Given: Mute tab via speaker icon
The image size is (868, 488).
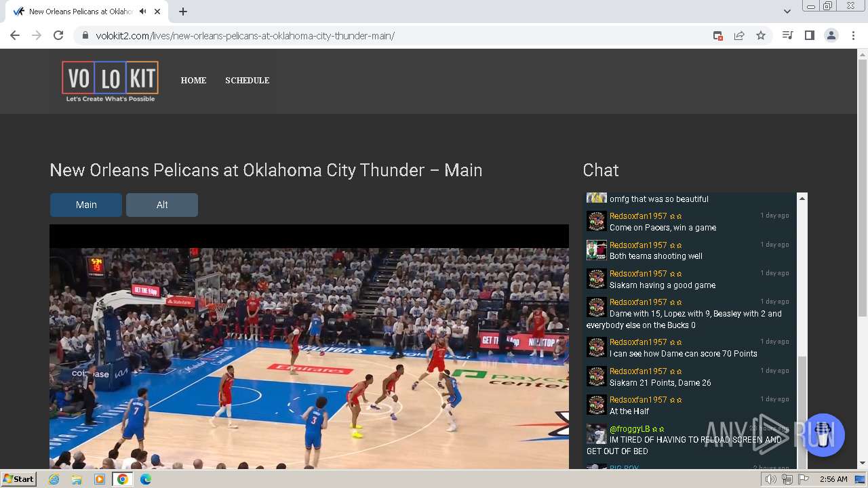Looking at the screenshot, I should click(142, 12).
